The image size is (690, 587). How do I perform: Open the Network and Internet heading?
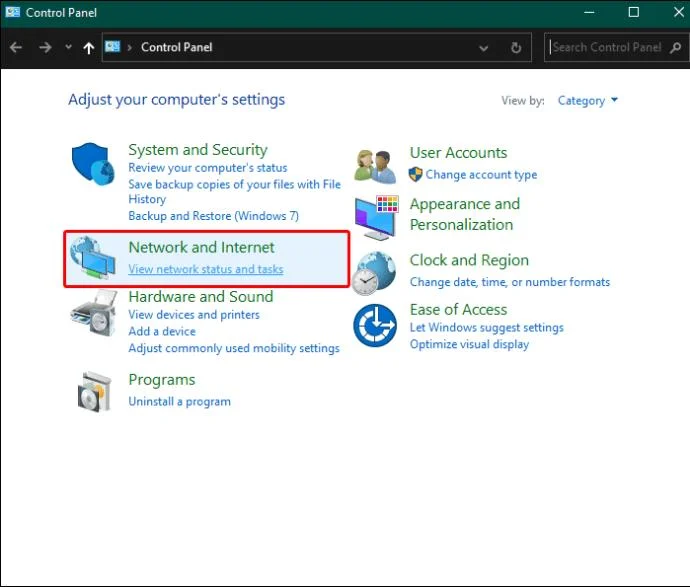point(201,247)
